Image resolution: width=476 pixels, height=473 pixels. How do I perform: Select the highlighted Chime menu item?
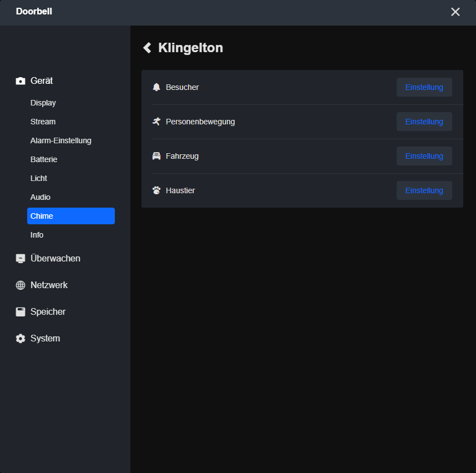click(x=70, y=216)
